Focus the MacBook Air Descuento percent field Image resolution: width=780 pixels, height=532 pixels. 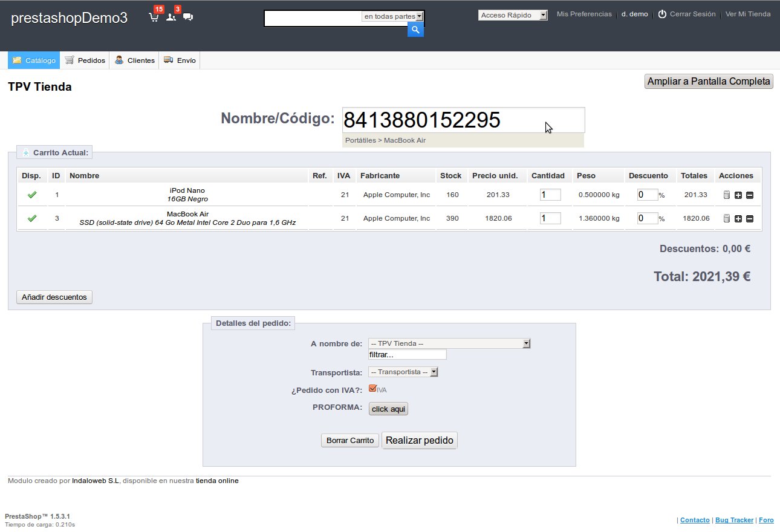pyautogui.click(x=648, y=218)
